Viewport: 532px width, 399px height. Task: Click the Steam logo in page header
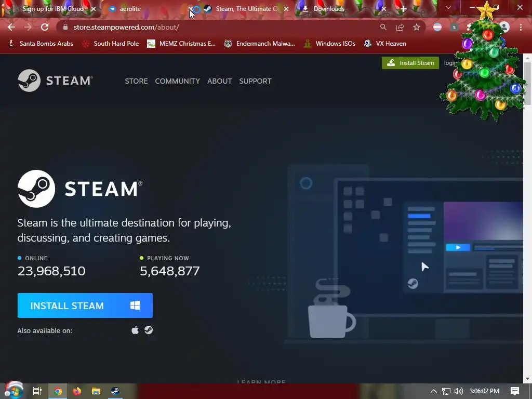point(55,81)
